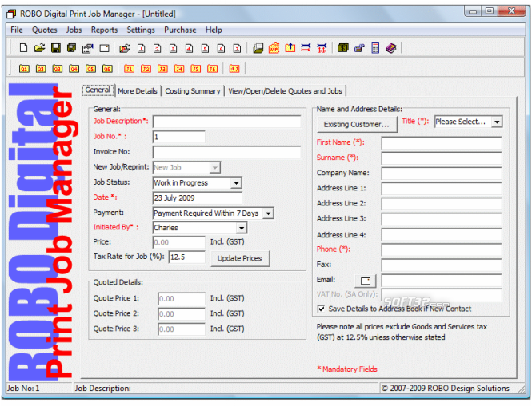Click the stacked documents tray icon

tap(258, 48)
